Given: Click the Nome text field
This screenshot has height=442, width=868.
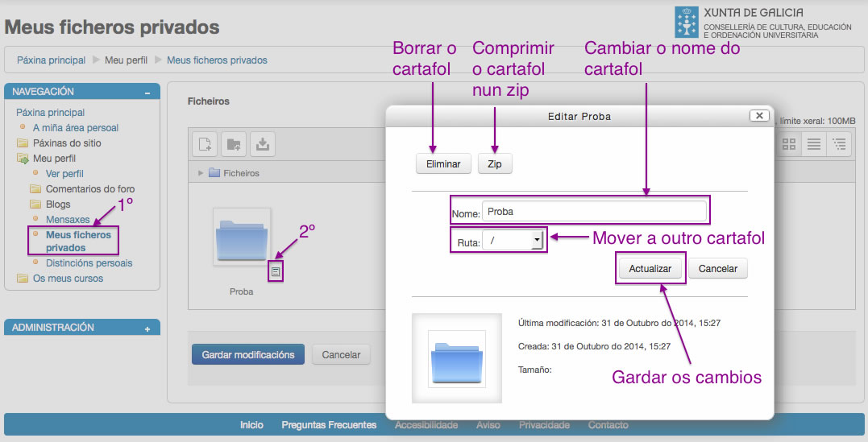Looking at the screenshot, I should pyautogui.click(x=595, y=211).
